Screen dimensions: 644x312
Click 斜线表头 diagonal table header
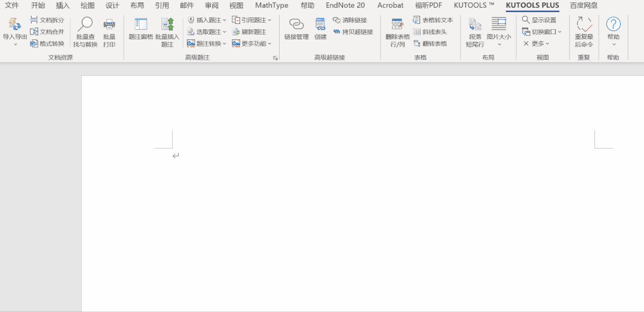tap(430, 32)
